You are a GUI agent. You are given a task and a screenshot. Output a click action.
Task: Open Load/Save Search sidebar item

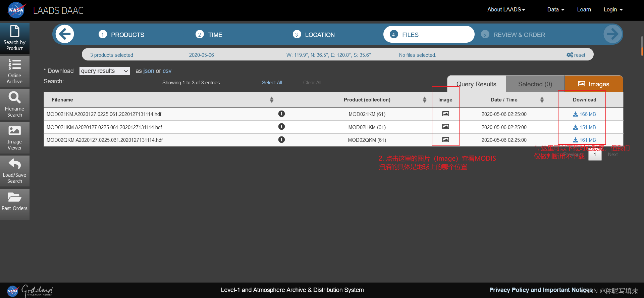[15, 171]
